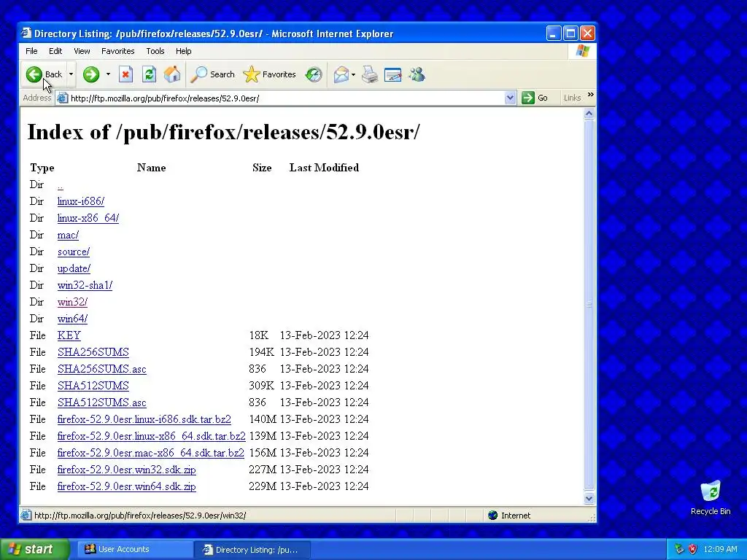
Task: Click the Windows flag logo throbber
Action: (582, 51)
